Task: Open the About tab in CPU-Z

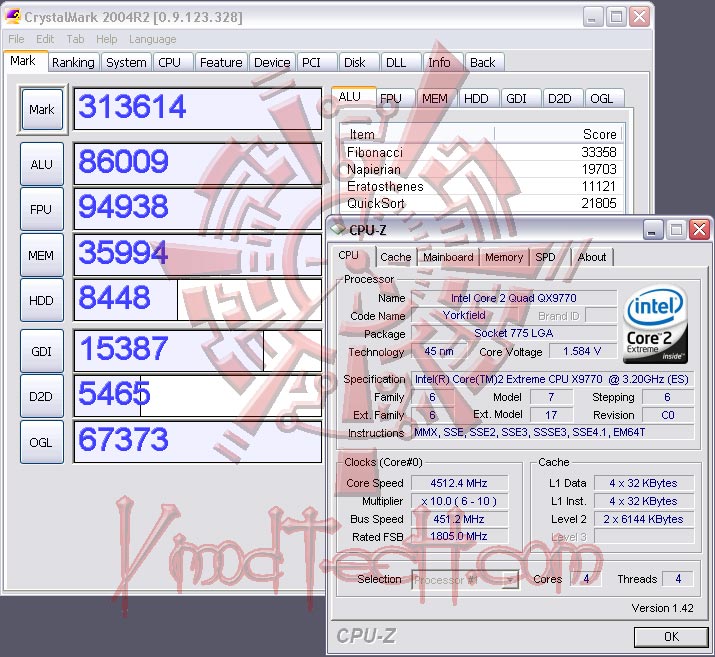Action: click(592, 257)
